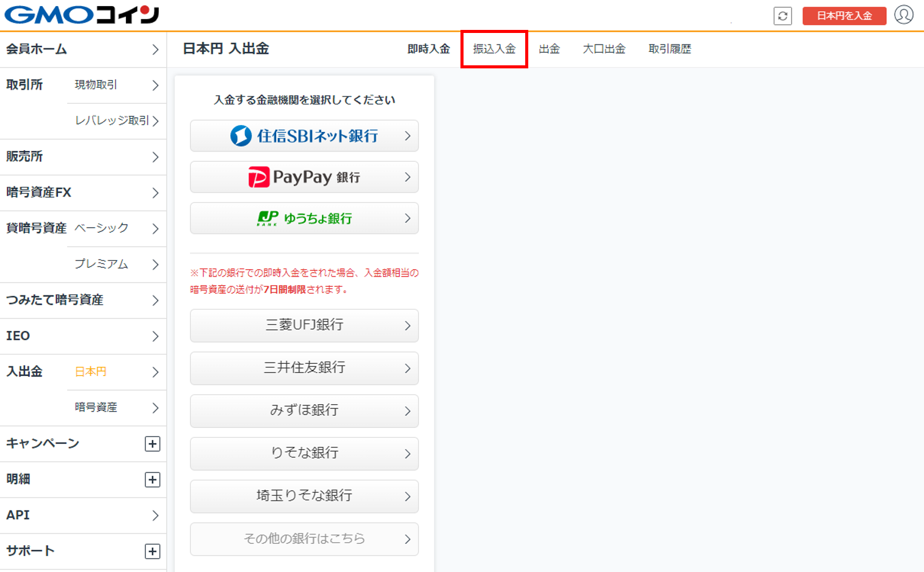Viewport: 924px width, 572px height.
Task: Select ゆうちょ銀行 as deposit bank
Action: tap(304, 218)
